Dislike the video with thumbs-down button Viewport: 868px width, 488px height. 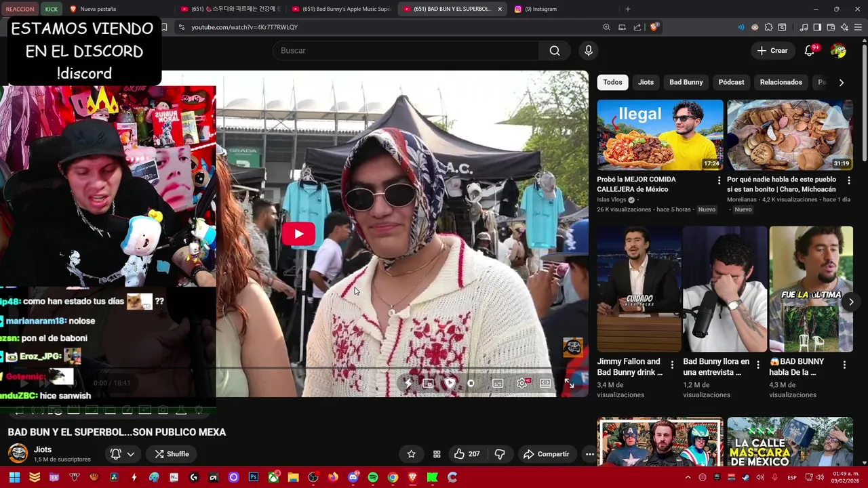500,454
